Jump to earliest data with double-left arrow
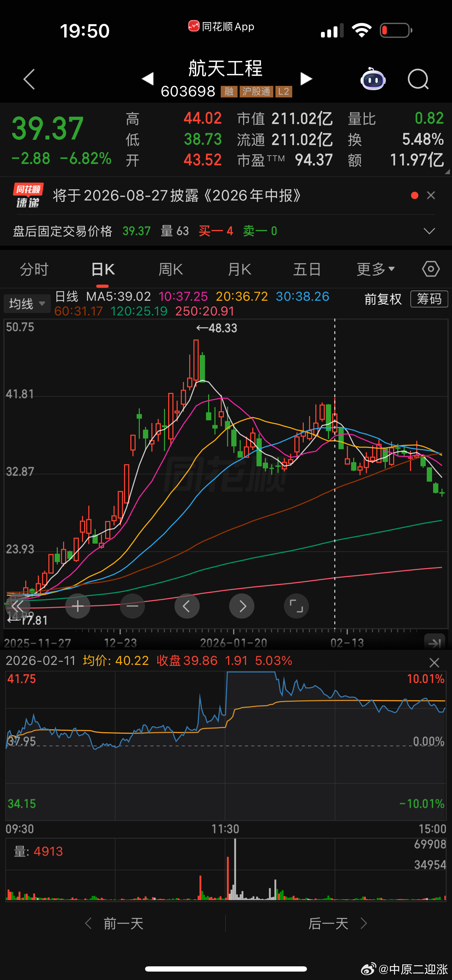The image size is (452, 980). pos(18,606)
